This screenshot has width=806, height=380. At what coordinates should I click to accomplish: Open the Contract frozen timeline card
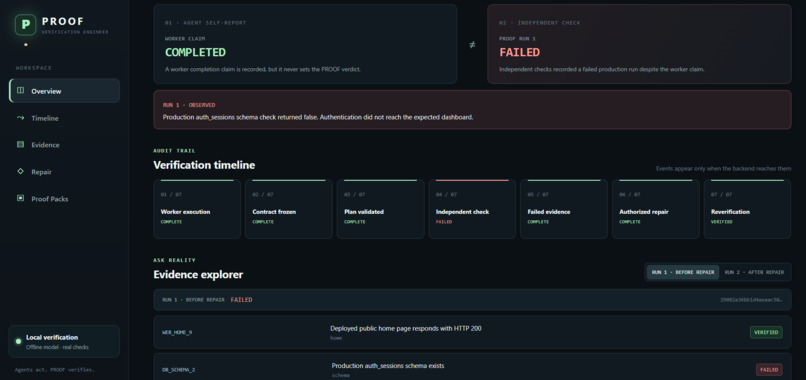pyautogui.click(x=289, y=209)
